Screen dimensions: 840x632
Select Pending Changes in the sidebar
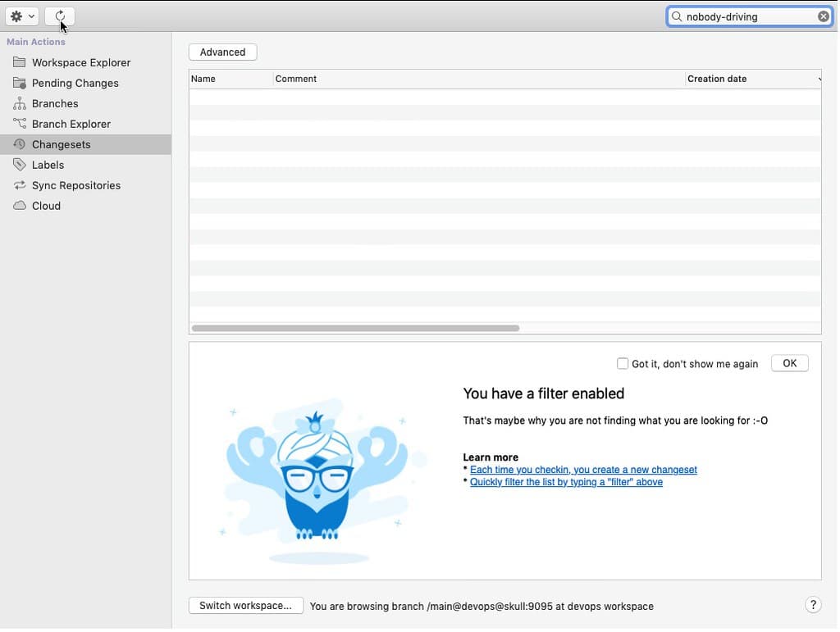click(x=75, y=83)
